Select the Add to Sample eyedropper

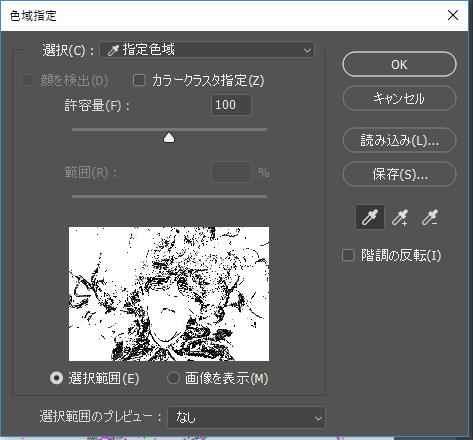point(399,217)
